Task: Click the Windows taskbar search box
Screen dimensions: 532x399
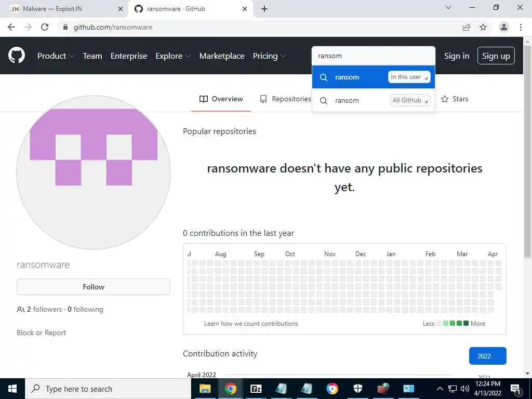Action: click(108, 389)
